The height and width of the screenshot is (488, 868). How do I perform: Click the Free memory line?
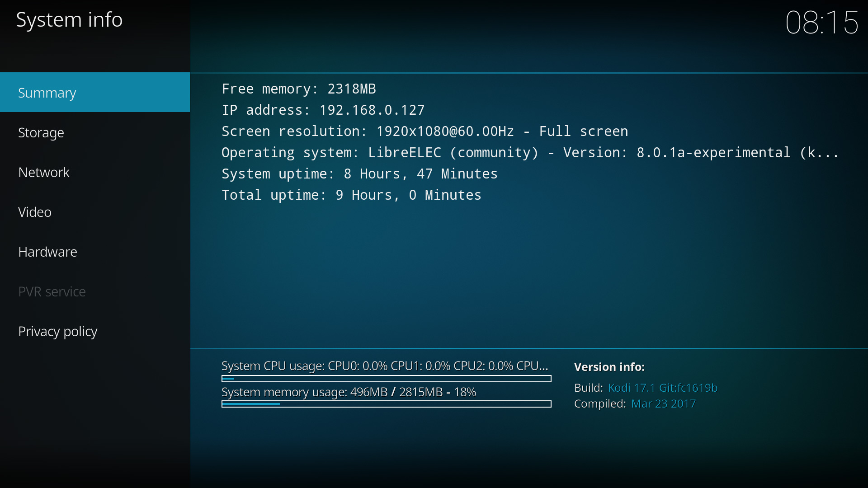[x=298, y=89]
